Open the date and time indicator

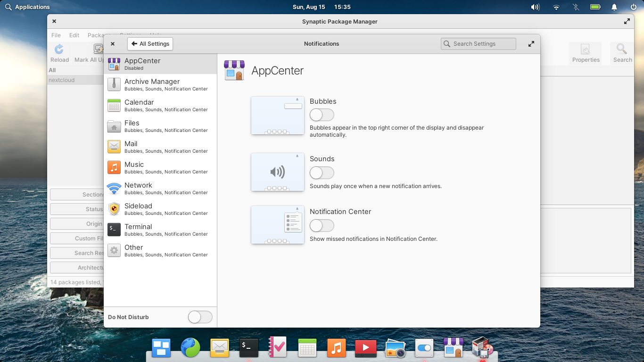[x=322, y=7]
